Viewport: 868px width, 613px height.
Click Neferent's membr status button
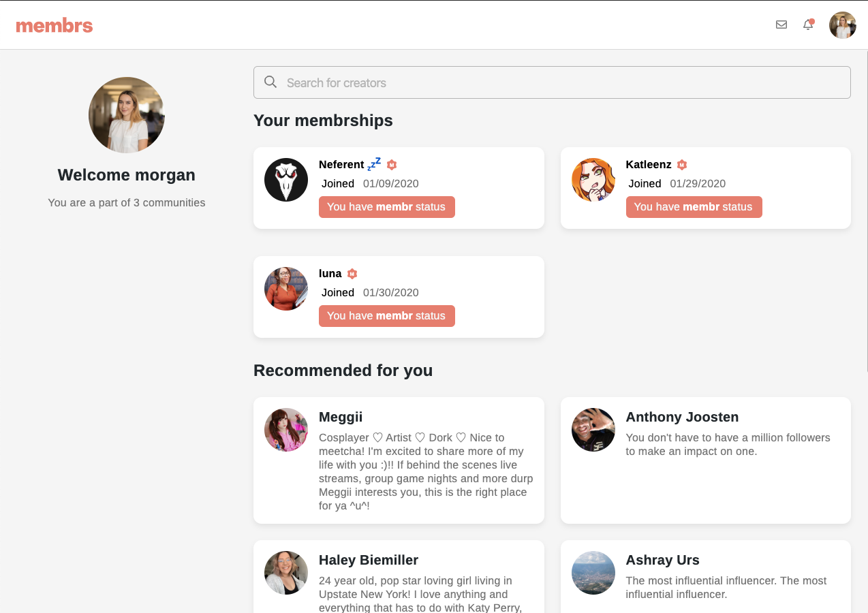[386, 207]
